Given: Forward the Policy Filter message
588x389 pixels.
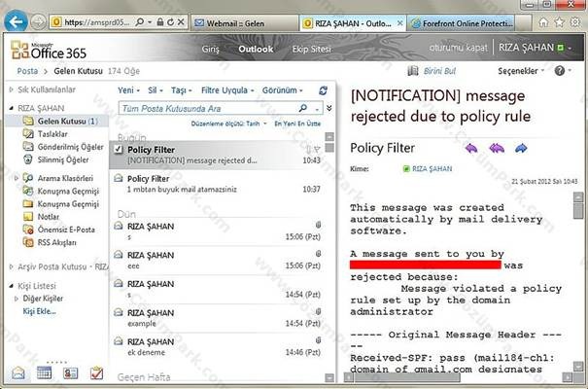Looking at the screenshot, I should 521,149.
